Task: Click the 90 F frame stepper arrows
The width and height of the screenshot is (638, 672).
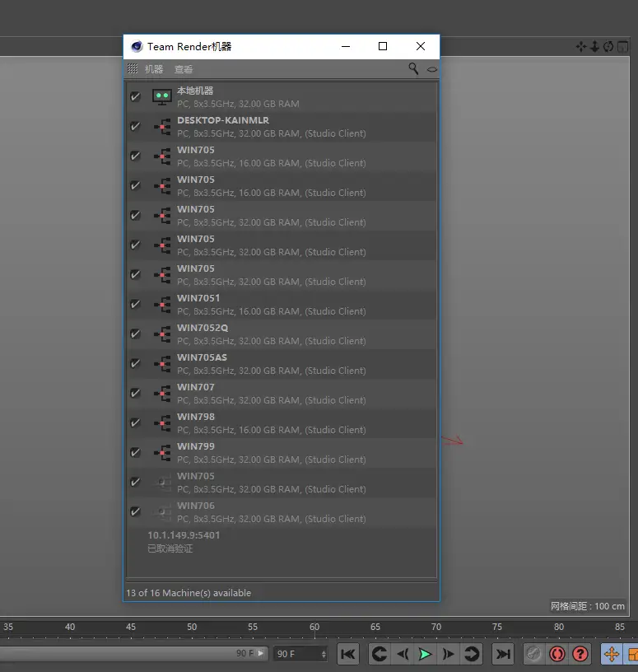Action: point(324,654)
